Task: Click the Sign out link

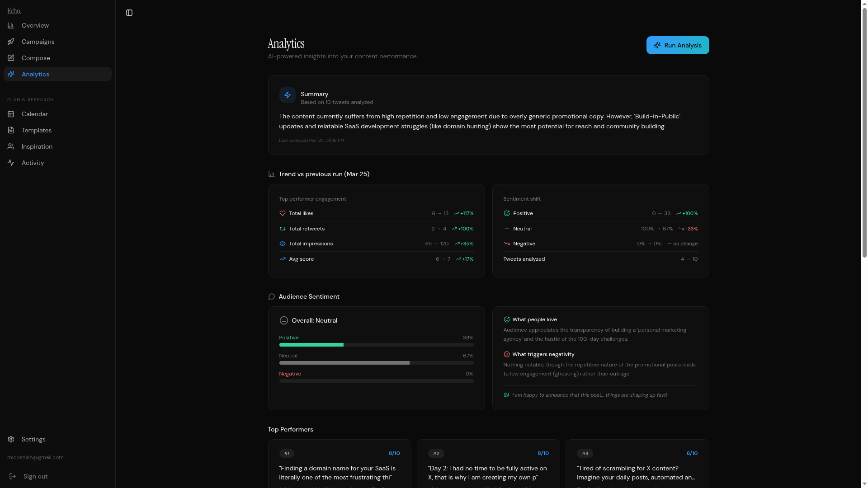Action: [35, 476]
